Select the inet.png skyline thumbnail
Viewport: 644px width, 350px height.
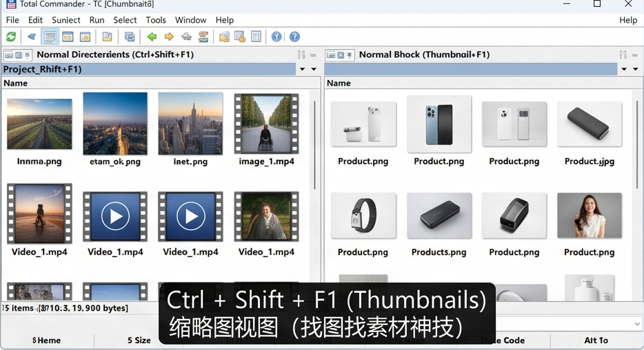tap(190, 124)
